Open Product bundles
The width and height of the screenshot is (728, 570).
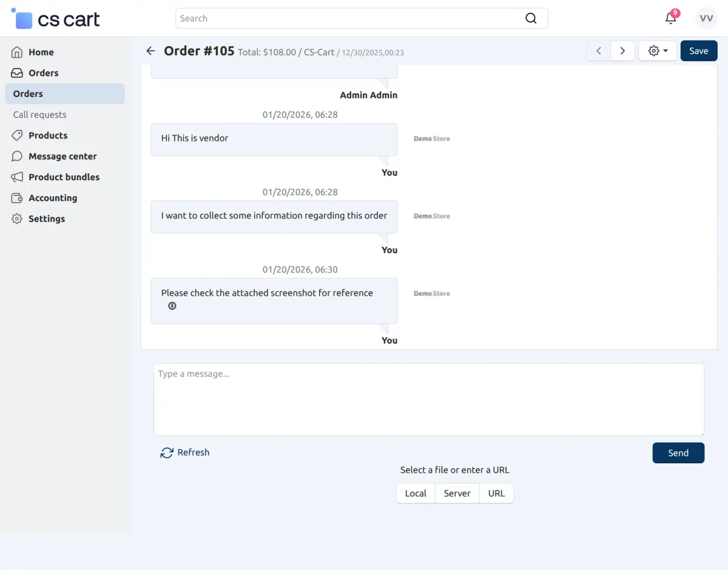coord(64,177)
